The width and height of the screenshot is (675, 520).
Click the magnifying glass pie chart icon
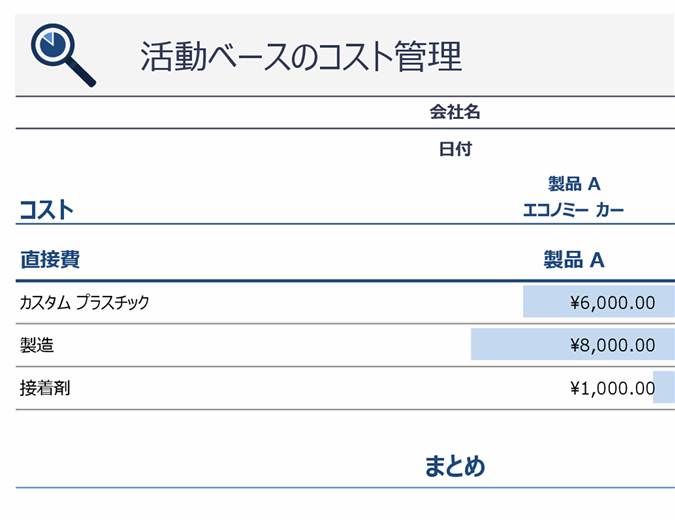pyautogui.click(x=63, y=55)
